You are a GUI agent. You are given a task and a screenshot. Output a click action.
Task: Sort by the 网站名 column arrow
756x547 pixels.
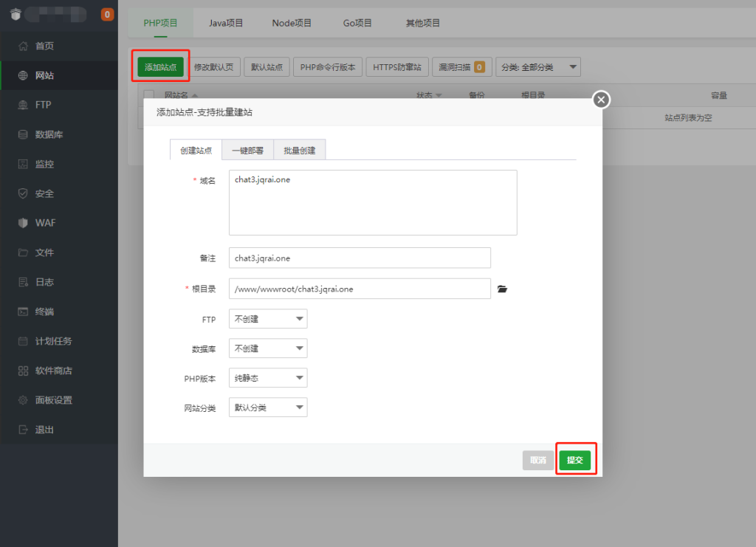click(195, 95)
